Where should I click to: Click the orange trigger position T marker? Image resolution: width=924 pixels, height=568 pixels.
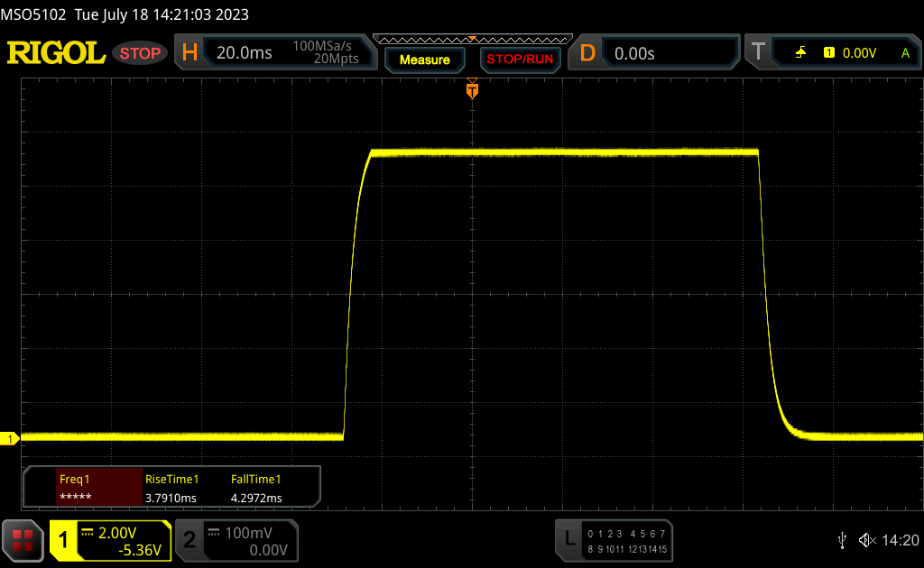click(x=472, y=89)
